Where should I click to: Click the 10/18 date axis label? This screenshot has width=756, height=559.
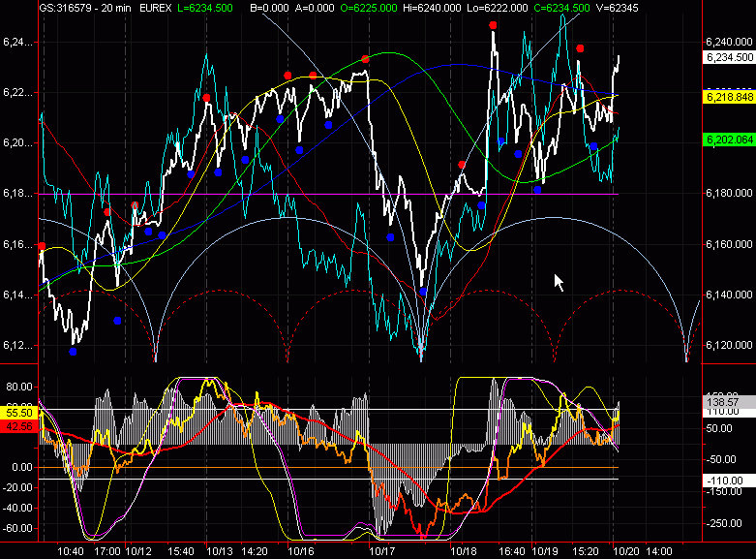tap(464, 551)
